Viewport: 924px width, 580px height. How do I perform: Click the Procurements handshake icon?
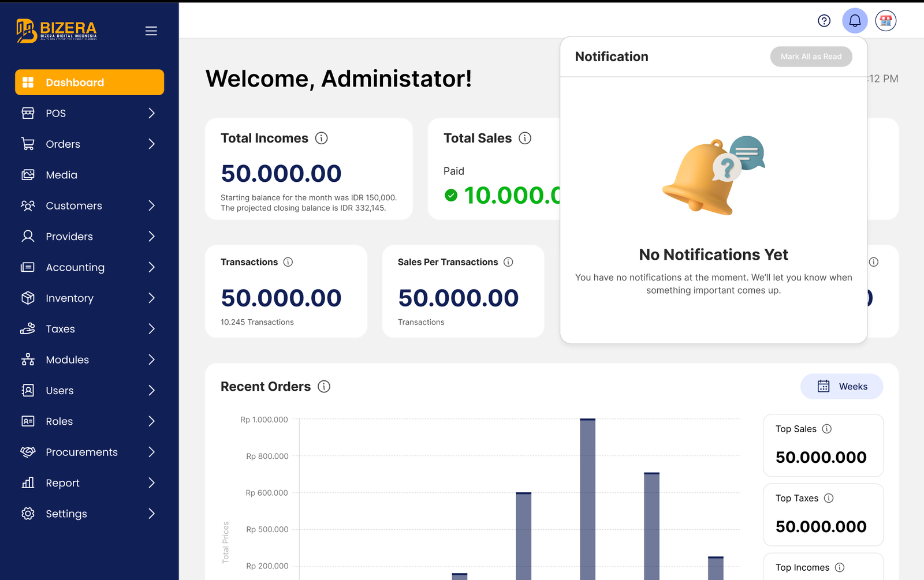click(28, 452)
